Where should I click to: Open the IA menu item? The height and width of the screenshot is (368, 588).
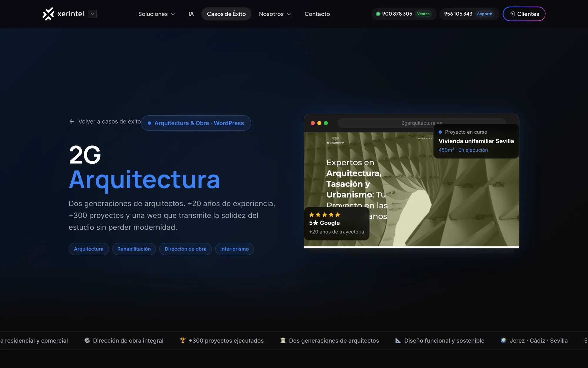(x=191, y=14)
